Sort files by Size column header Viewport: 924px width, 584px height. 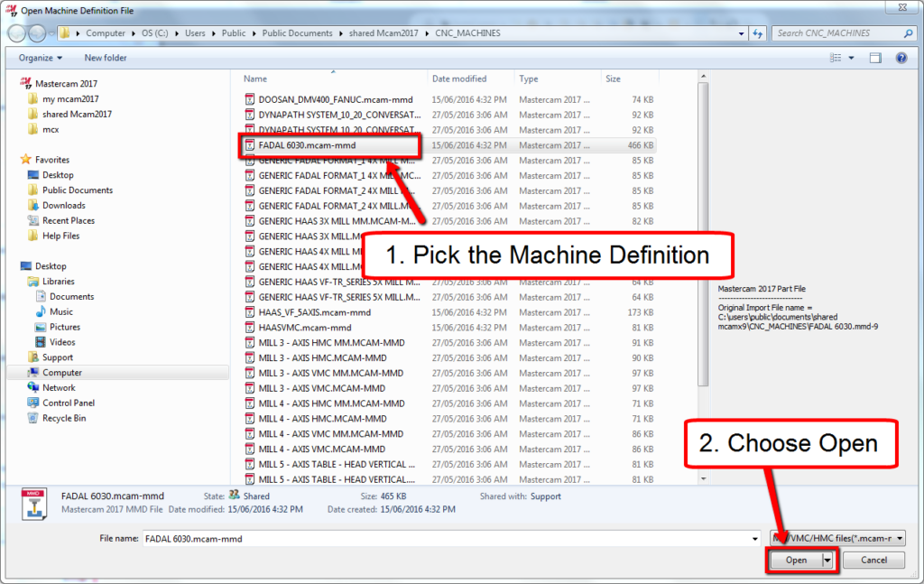coord(613,79)
